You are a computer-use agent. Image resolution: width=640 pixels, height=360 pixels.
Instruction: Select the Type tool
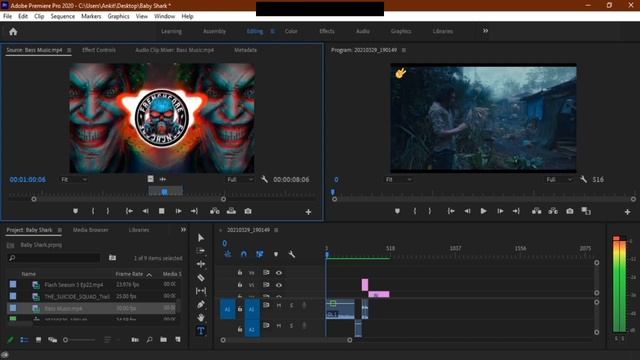201,331
